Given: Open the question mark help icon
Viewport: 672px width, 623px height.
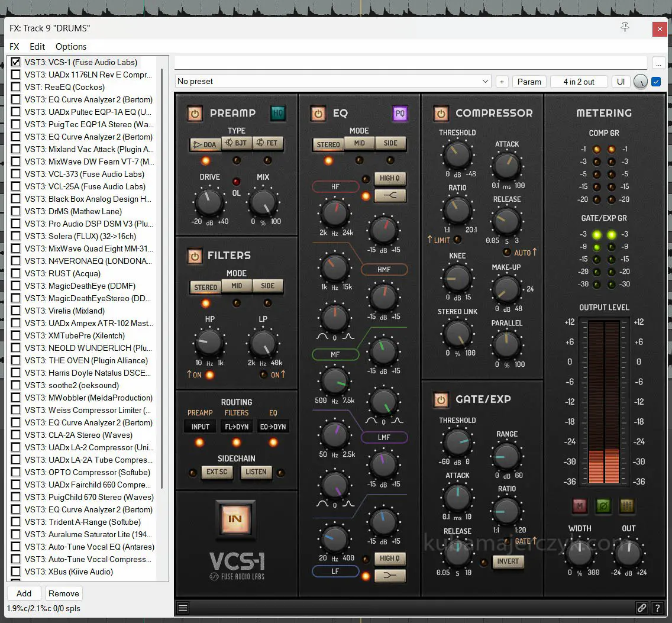Looking at the screenshot, I should coord(657,608).
